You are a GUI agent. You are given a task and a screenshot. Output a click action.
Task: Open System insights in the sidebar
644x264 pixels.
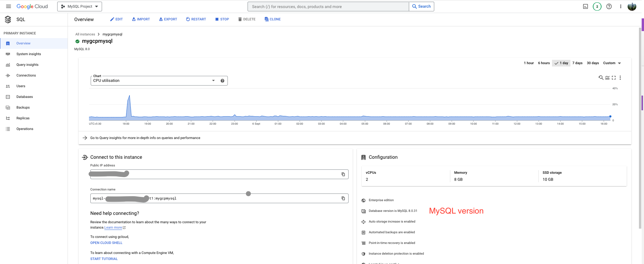pos(34,54)
